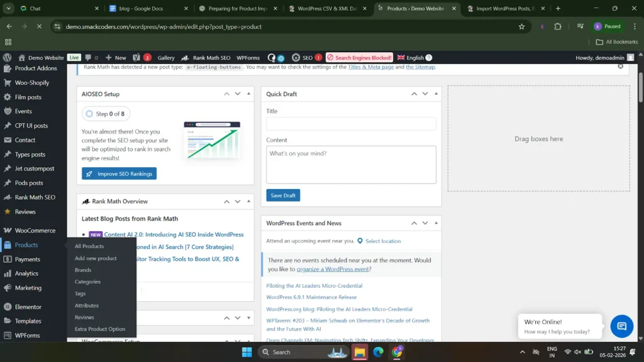Click inside the Quick Draft Title field
Image resolution: width=644 pixels, height=362 pixels.
point(350,123)
